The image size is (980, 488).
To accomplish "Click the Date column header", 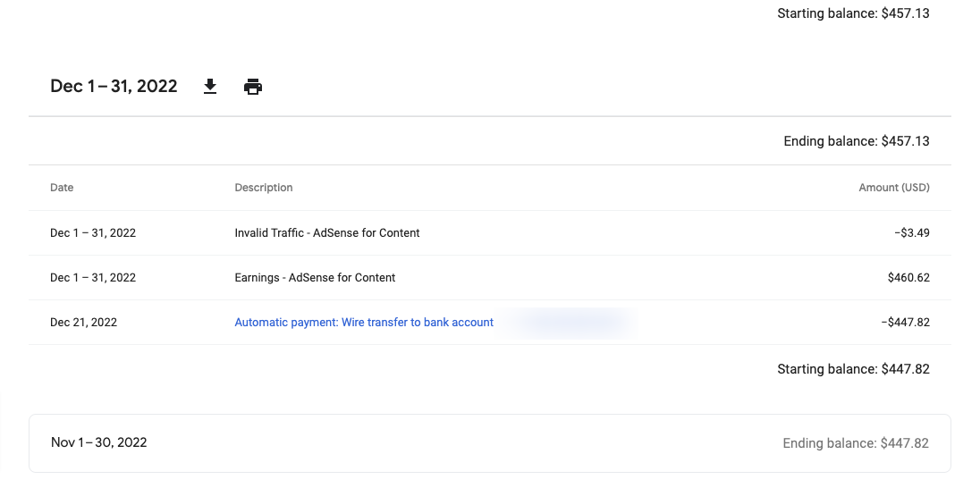I will (62, 188).
